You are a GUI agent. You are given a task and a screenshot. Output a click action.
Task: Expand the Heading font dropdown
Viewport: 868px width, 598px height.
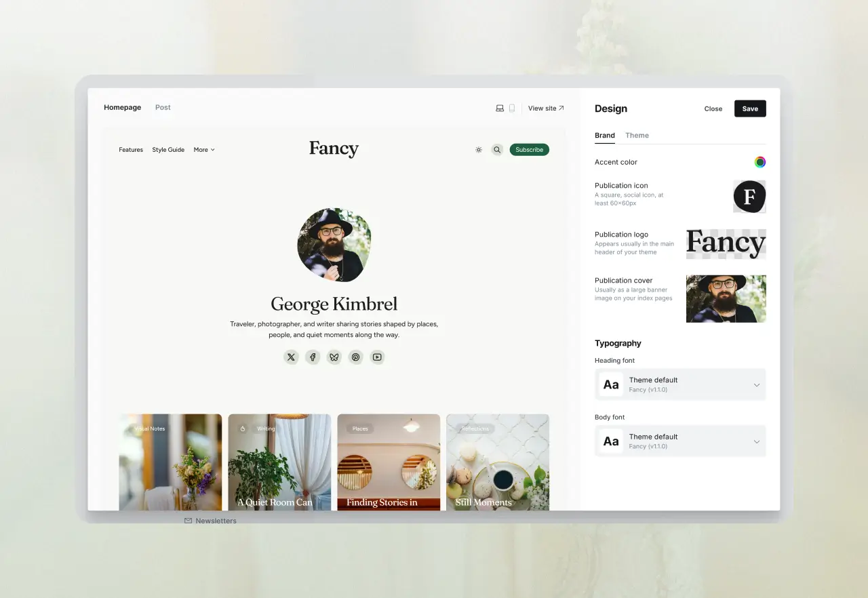pyautogui.click(x=680, y=384)
